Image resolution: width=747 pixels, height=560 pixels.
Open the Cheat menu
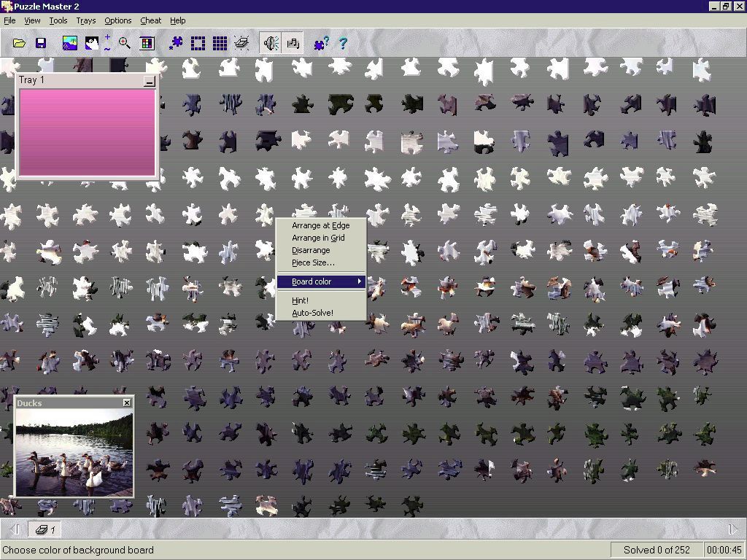tap(151, 20)
